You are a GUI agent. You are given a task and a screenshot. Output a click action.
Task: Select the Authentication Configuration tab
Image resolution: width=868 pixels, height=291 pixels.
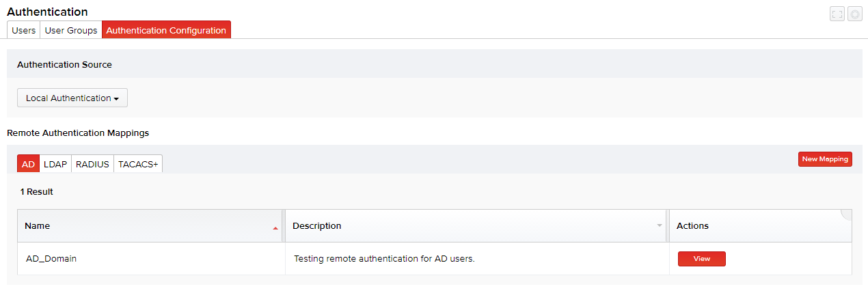pyautogui.click(x=166, y=30)
